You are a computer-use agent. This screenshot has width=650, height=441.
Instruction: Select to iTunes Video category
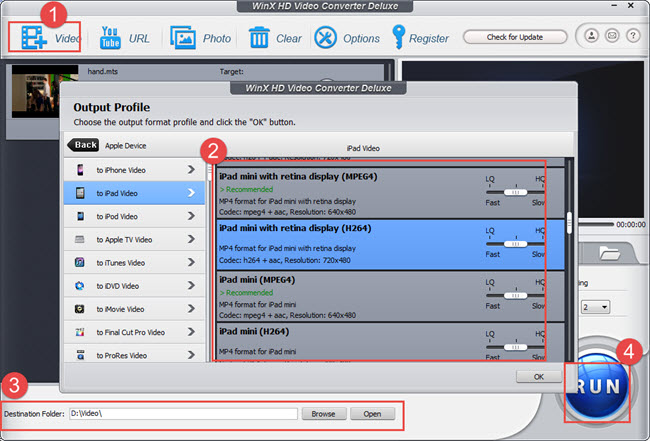coord(134,262)
